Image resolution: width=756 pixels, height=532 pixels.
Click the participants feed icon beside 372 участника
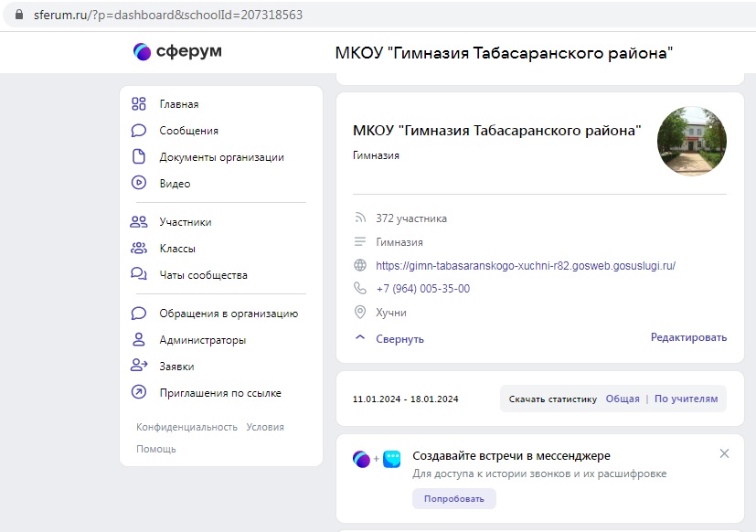pyautogui.click(x=360, y=218)
